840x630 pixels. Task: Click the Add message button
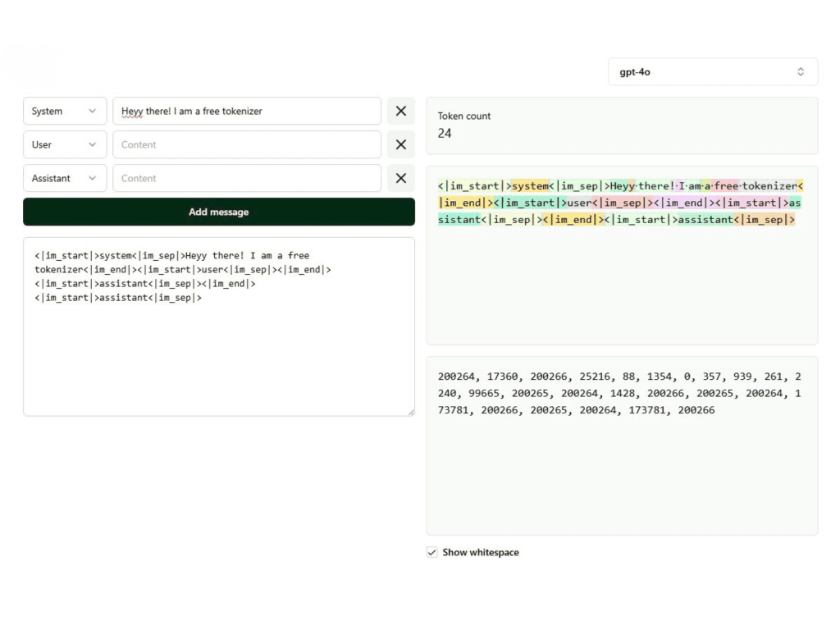coord(218,212)
